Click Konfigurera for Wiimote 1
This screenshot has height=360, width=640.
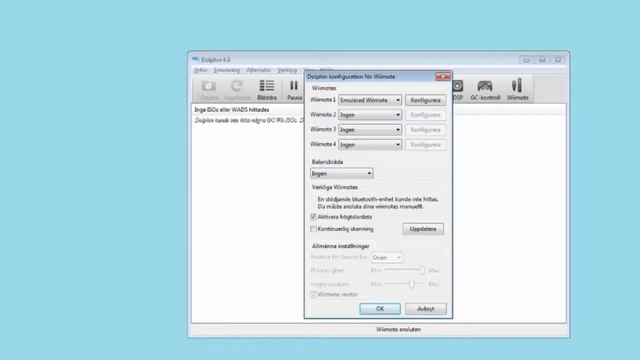pos(425,100)
